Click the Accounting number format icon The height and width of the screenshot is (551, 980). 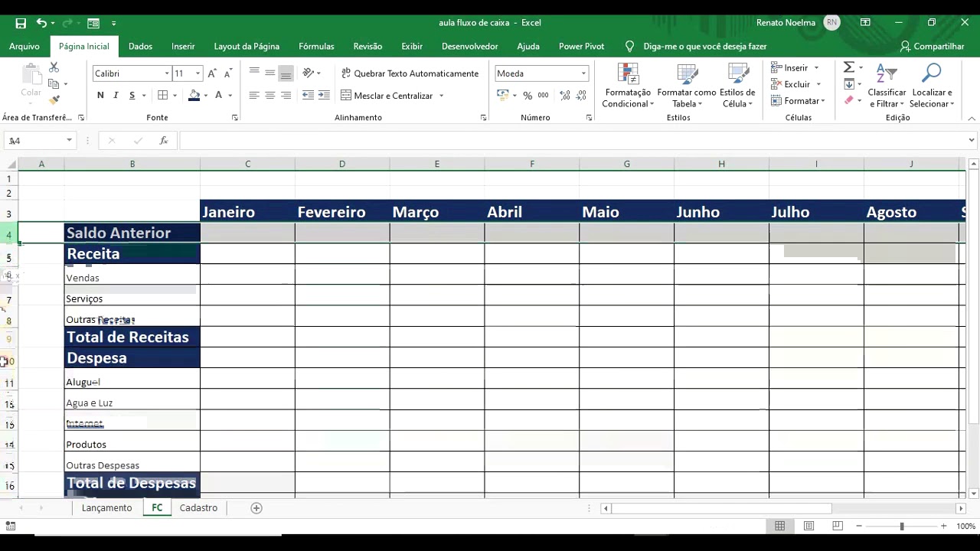click(503, 96)
